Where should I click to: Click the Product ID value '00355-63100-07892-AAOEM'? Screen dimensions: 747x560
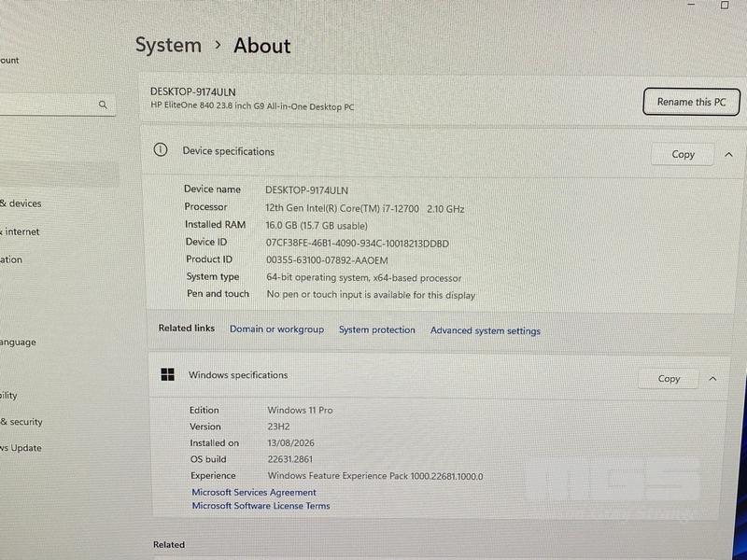(327, 260)
